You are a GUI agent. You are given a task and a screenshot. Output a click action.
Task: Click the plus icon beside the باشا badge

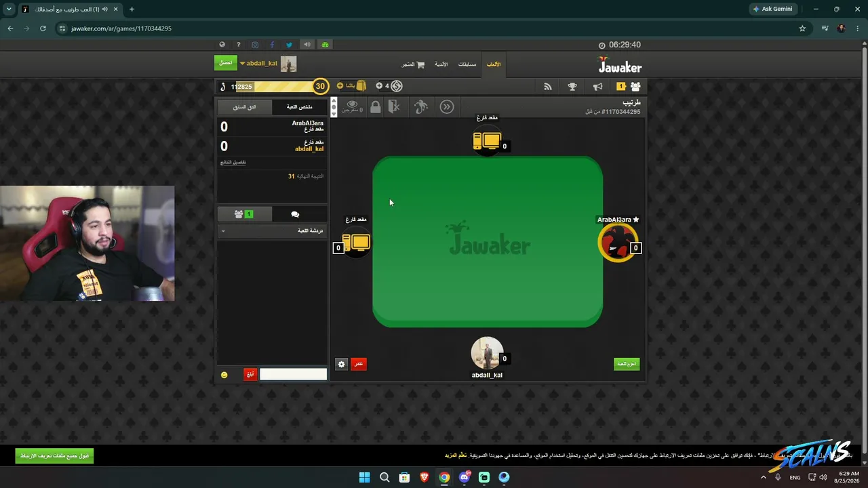pyautogui.click(x=340, y=86)
